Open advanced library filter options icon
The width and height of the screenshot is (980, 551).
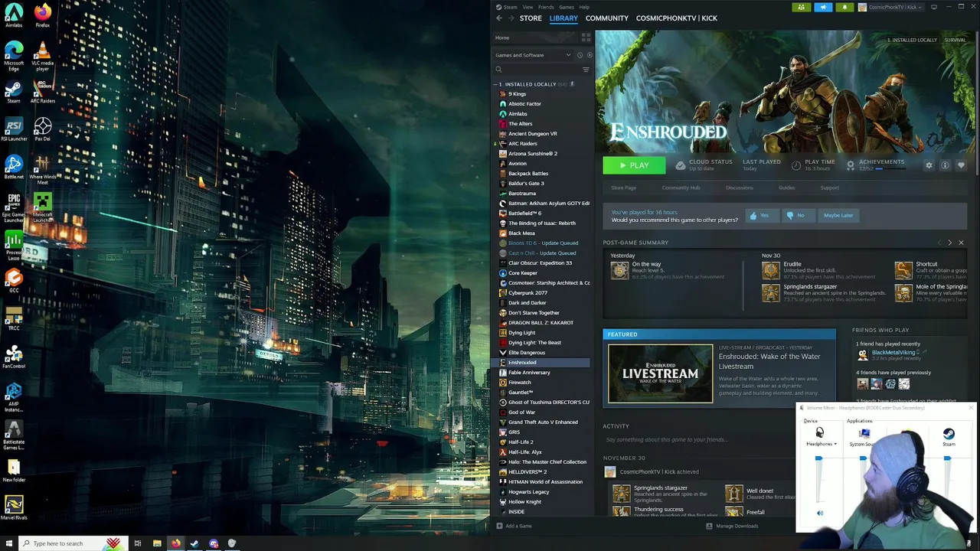[586, 70]
